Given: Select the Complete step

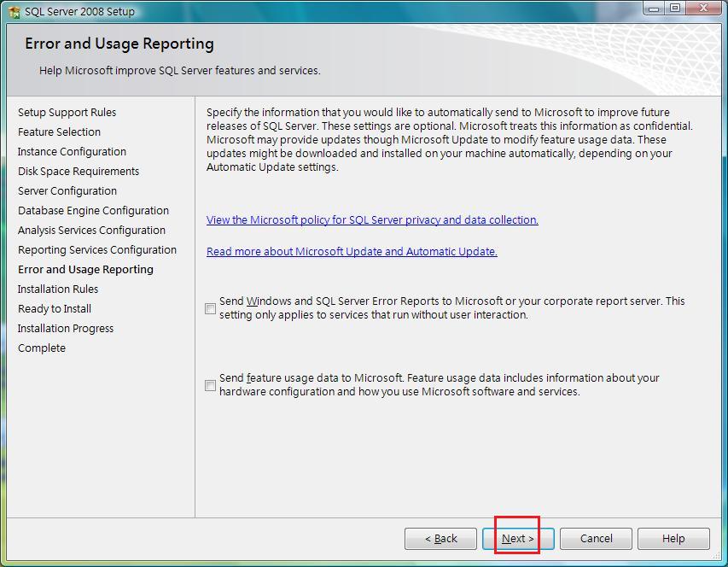Looking at the screenshot, I should 42,348.
